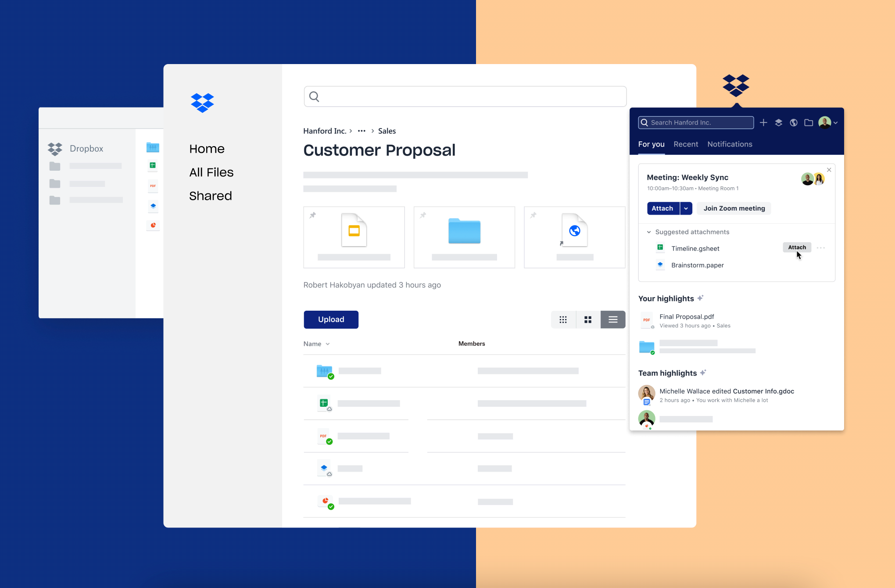
Task: Click the compact grid view icon
Action: click(564, 319)
